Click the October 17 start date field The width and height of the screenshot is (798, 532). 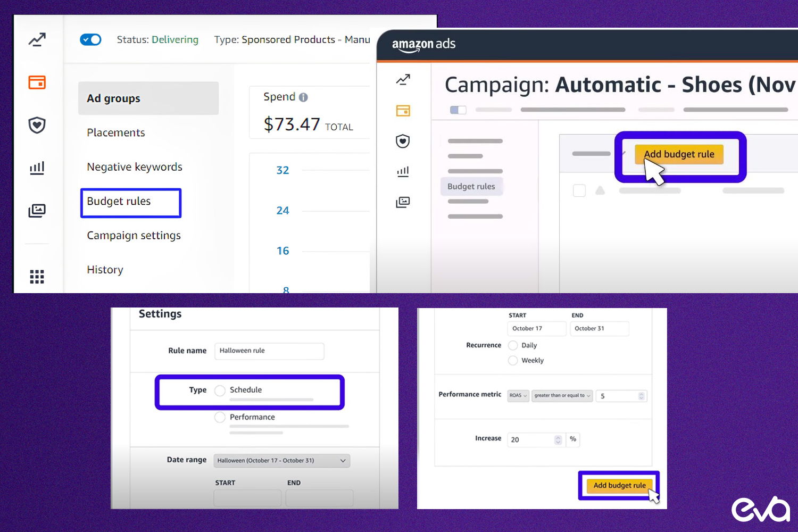[537, 329]
